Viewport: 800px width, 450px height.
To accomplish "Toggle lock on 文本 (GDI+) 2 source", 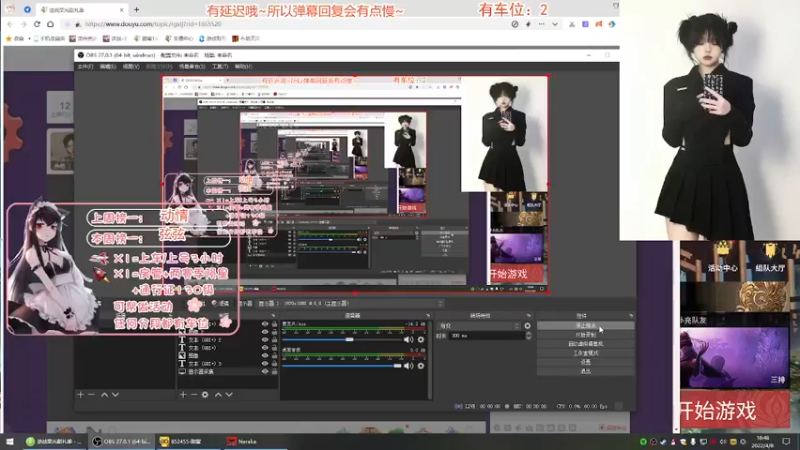I will [x=274, y=339].
